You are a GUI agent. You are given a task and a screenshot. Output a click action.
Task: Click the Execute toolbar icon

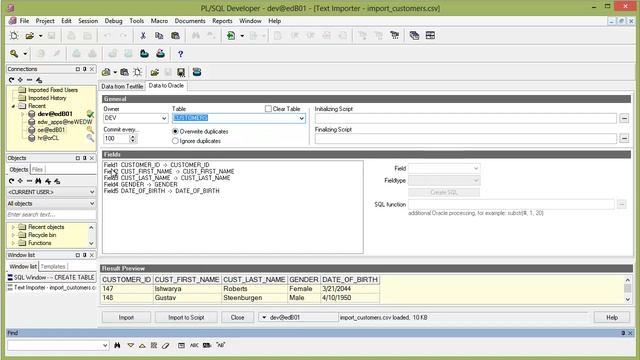231,36
